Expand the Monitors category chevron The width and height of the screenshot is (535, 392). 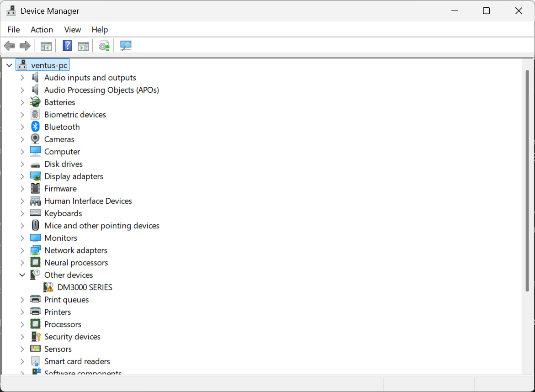click(x=22, y=238)
